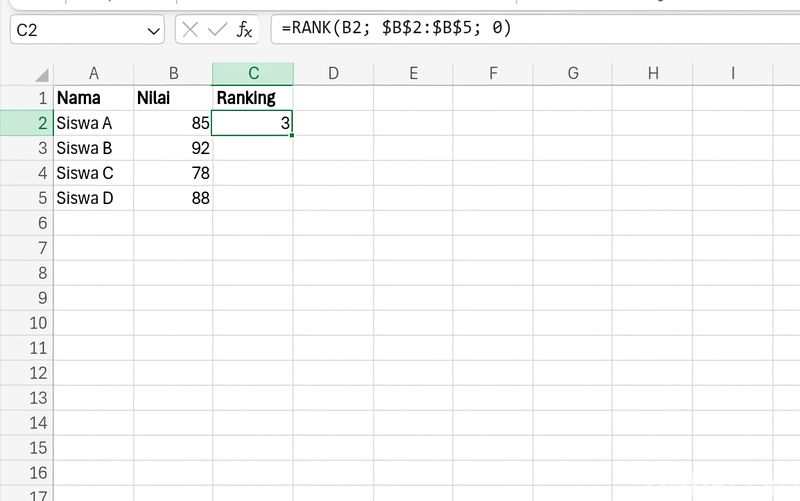The image size is (800, 501).
Task: Select row 5 header
Action: [x=27, y=198]
